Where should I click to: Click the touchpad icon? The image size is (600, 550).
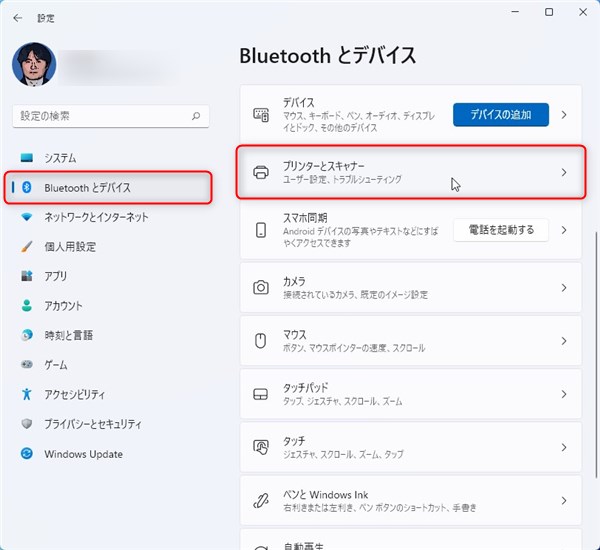[261, 394]
